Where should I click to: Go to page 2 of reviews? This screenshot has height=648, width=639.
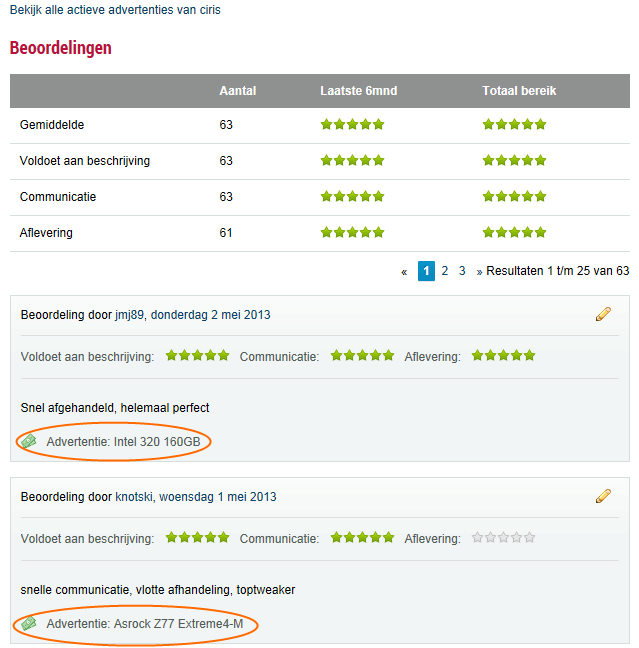point(445,271)
